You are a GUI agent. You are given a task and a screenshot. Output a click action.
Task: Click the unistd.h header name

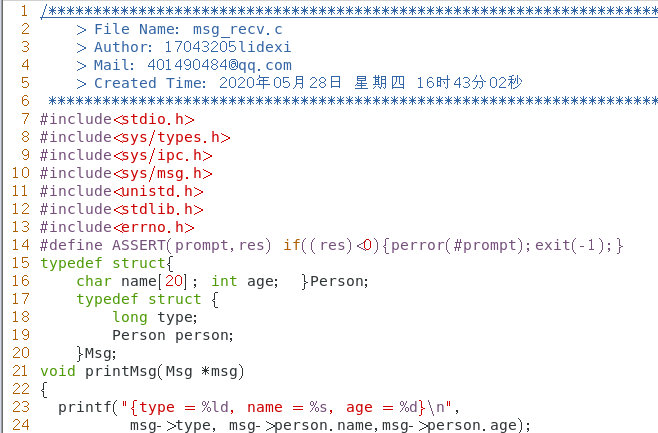pos(158,191)
